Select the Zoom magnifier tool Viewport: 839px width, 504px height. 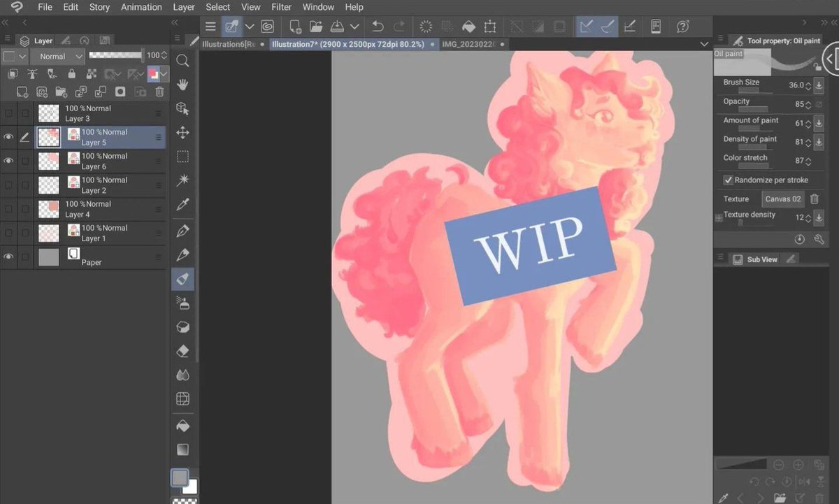pos(182,61)
